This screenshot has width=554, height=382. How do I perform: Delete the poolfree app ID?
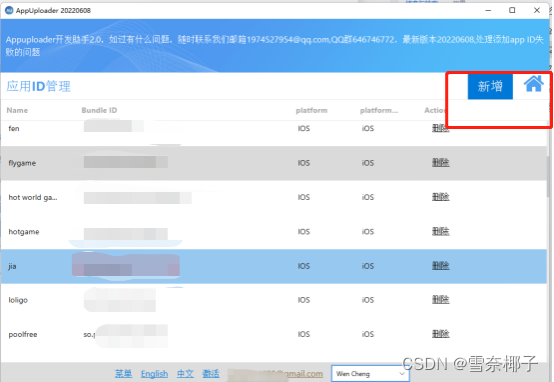click(441, 334)
